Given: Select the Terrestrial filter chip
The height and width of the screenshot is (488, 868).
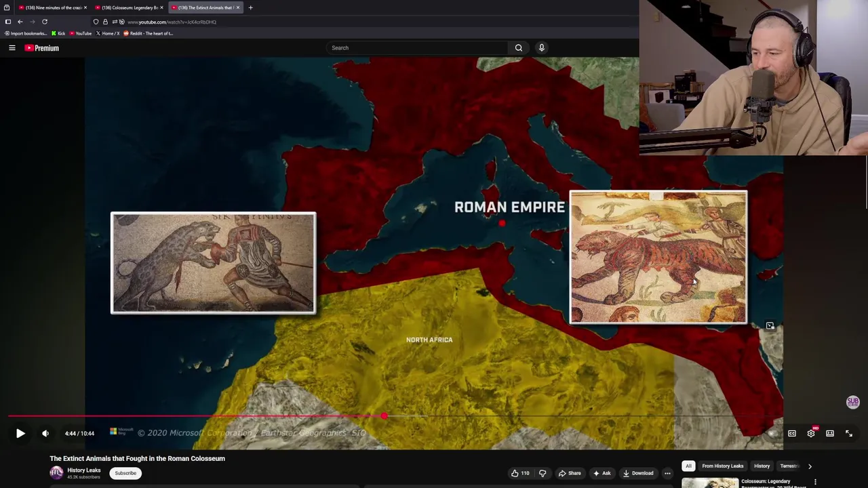Looking at the screenshot, I should tap(789, 466).
